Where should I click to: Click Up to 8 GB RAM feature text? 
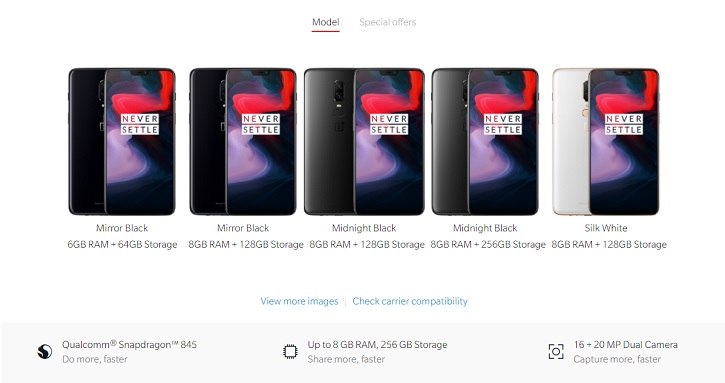point(377,345)
